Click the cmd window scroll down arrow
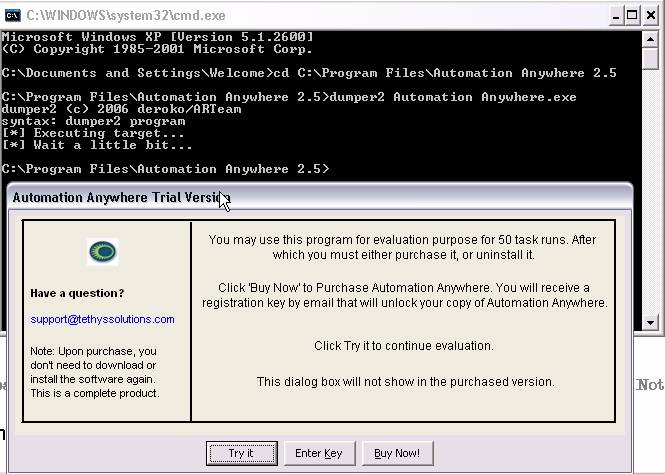Viewport: 665px width, 474px height. coord(650,323)
